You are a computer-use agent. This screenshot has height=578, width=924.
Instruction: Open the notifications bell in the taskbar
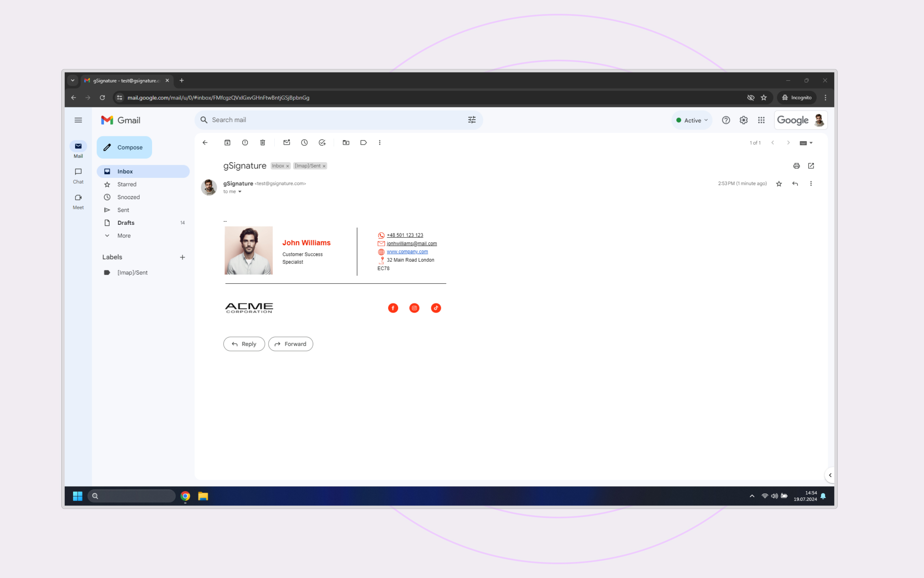pos(823,496)
